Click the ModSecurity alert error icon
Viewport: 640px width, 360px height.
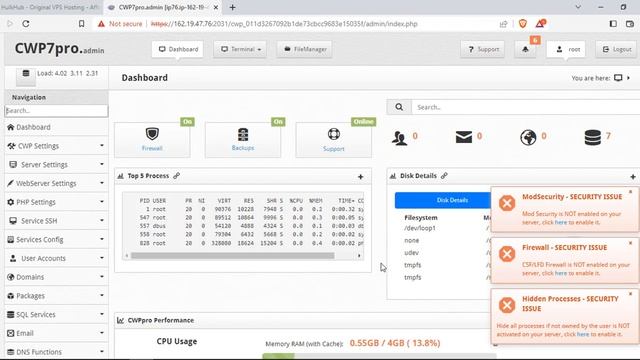pyautogui.click(x=507, y=203)
